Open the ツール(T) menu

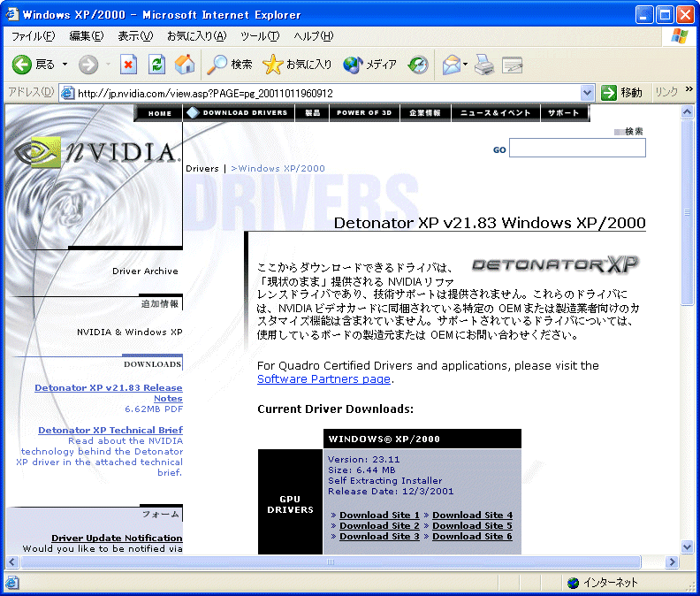click(x=260, y=36)
